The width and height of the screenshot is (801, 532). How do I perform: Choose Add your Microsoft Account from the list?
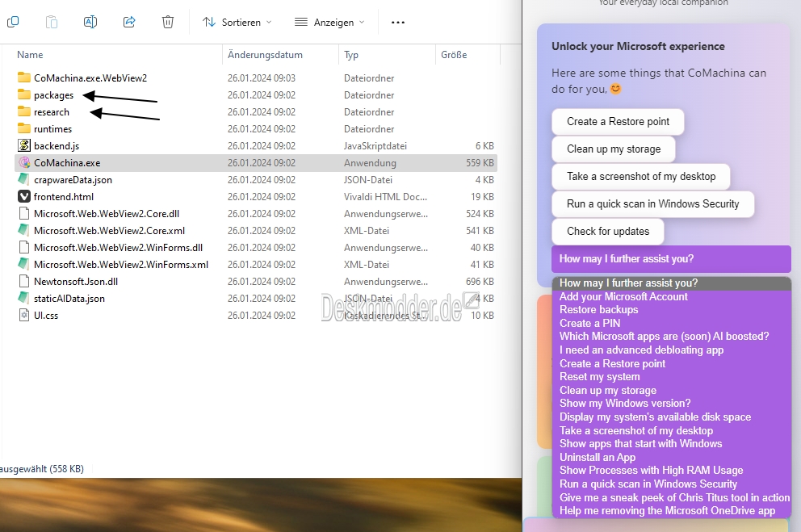[672, 296]
